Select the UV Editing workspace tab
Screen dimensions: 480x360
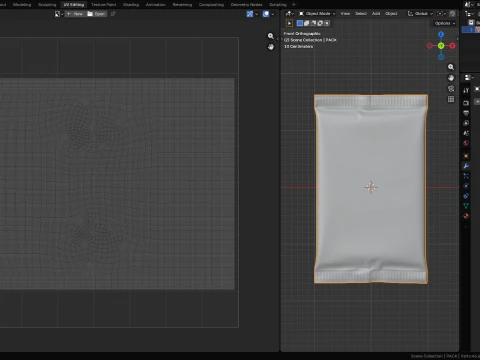[x=74, y=5]
